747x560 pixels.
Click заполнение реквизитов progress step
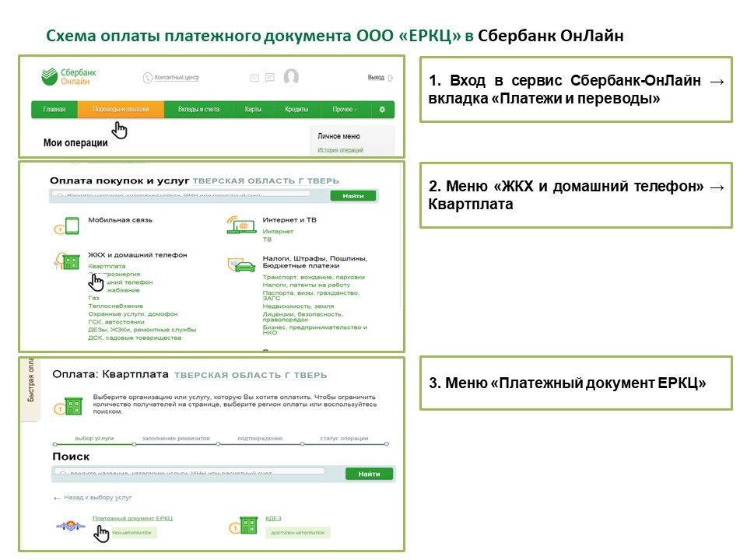pyautogui.click(x=176, y=439)
